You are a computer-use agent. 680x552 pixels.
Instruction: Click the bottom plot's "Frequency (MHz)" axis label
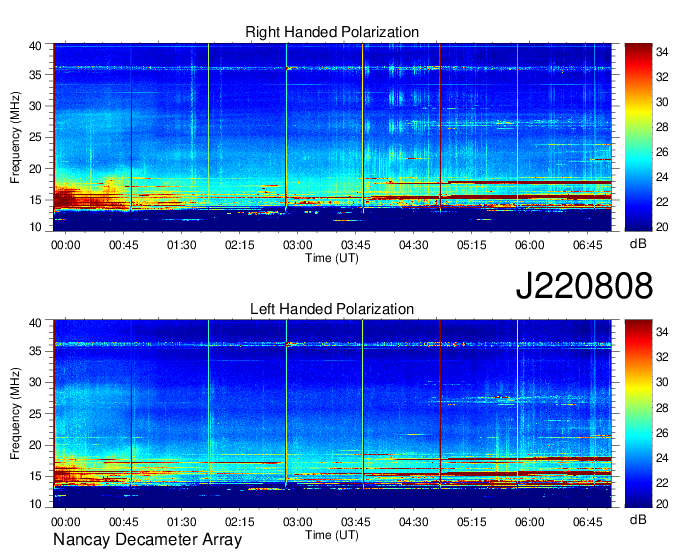(15, 414)
